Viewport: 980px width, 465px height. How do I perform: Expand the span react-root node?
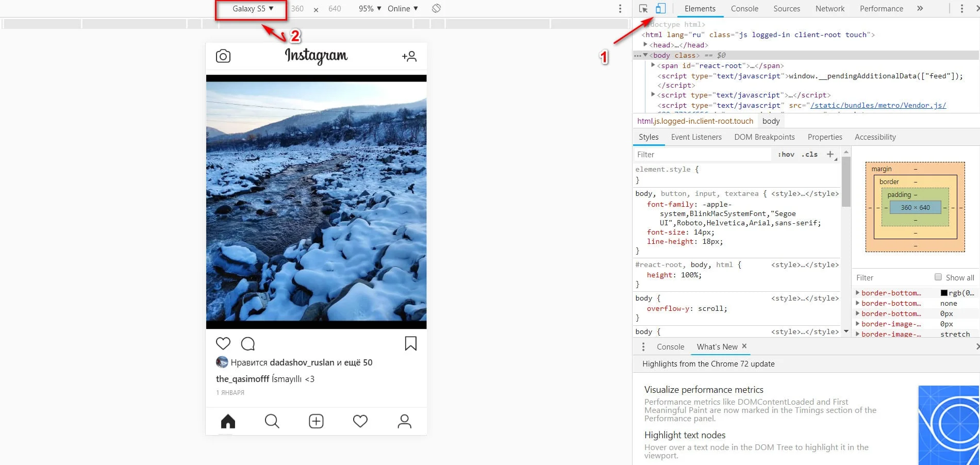tap(653, 65)
